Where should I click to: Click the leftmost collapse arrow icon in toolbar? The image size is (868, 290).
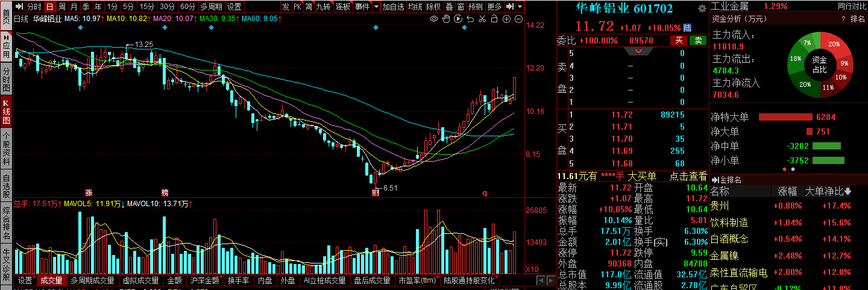pos(19,7)
